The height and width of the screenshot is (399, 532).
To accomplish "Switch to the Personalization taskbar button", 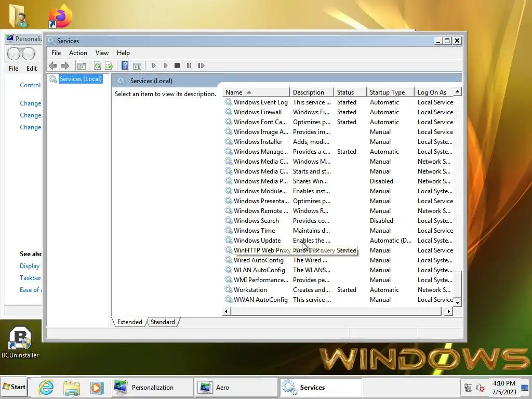I will (153, 388).
